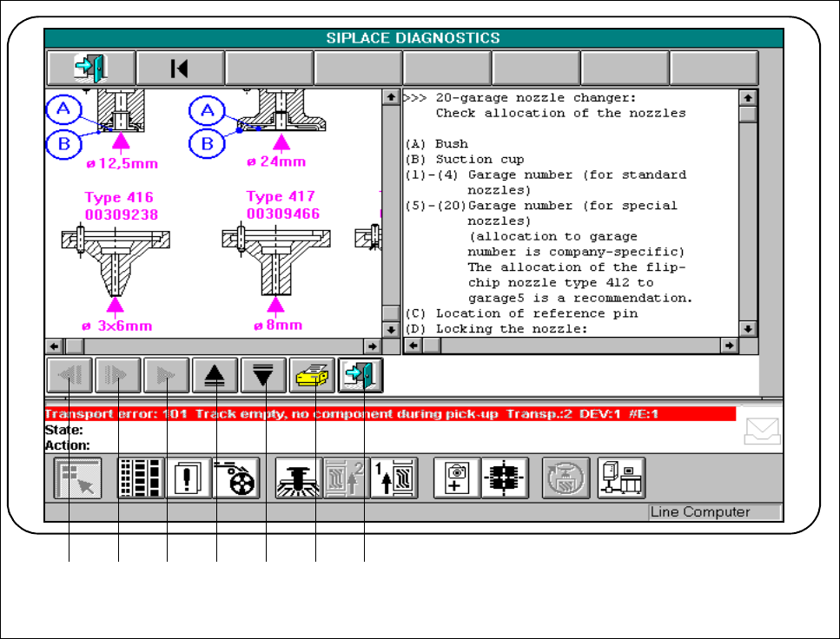Click the 'Type 417' nozzle label
Screen dimensions: 840x639
(x=281, y=196)
